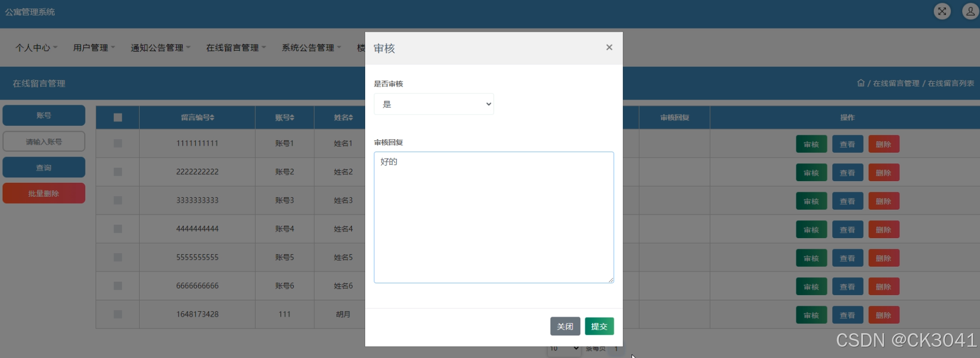Expand the 通知公告管理 menu
980x358 pixels.
click(x=161, y=48)
